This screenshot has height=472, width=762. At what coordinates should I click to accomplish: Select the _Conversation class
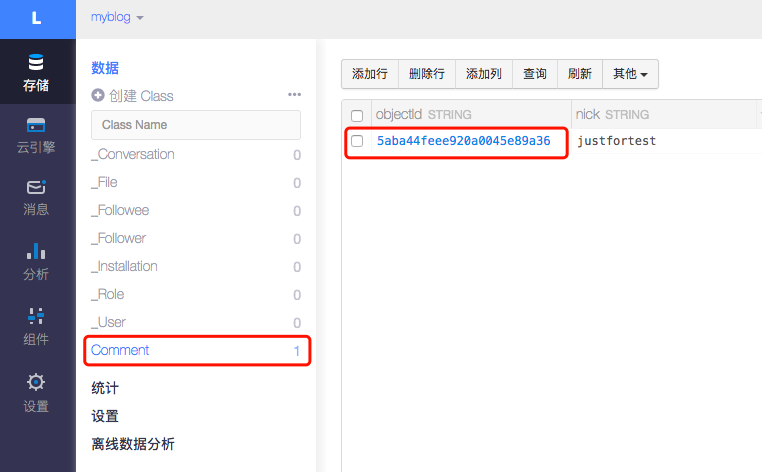coord(196,155)
